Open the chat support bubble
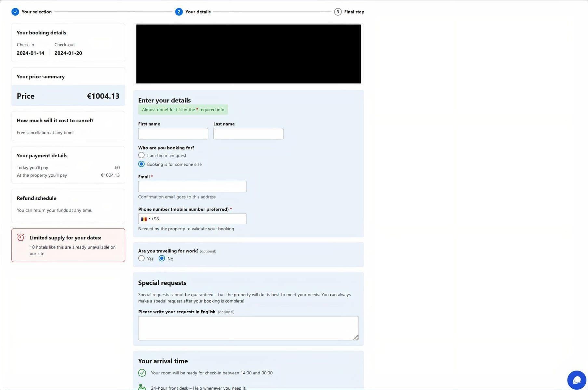588x390 pixels. (x=576, y=380)
